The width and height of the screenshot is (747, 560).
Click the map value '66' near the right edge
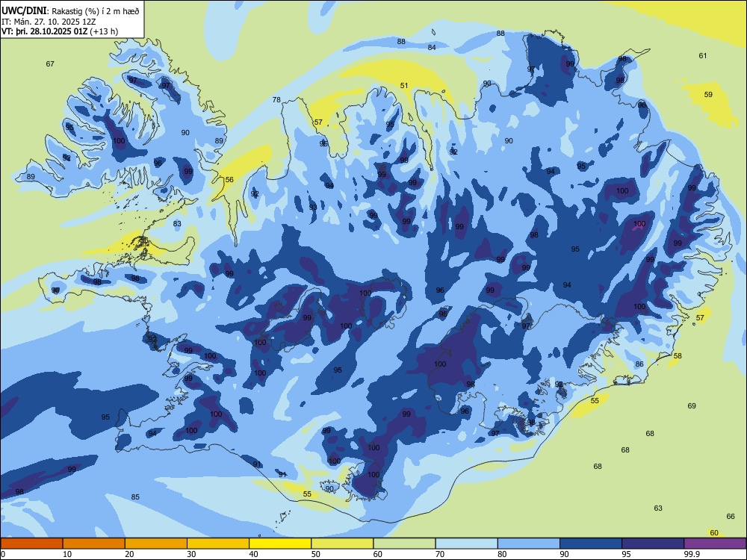click(731, 516)
